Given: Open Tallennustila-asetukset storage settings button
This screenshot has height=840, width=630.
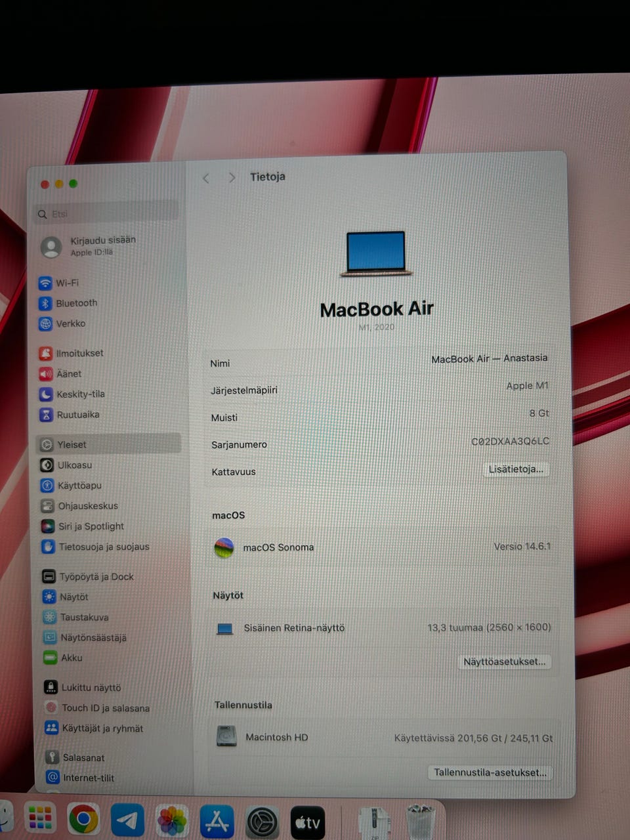Looking at the screenshot, I should click(490, 772).
